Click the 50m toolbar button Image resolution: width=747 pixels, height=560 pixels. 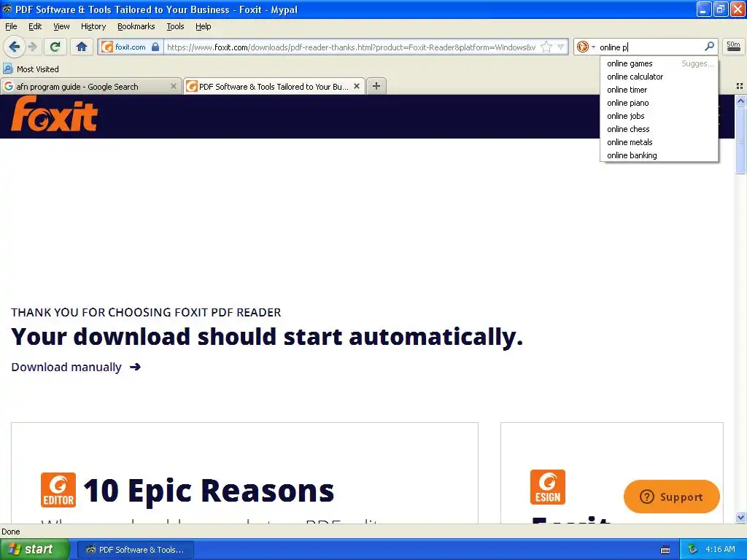pos(733,46)
